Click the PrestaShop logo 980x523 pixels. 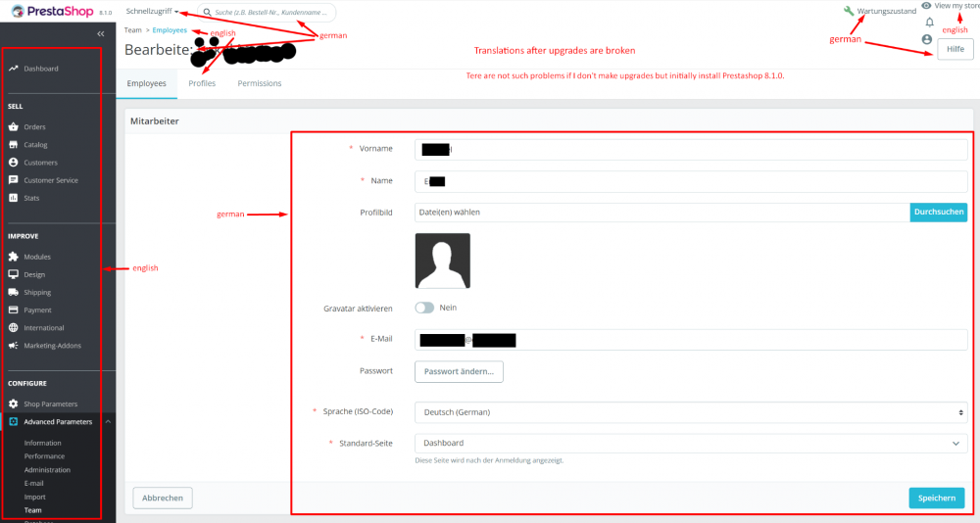tap(53, 11)
